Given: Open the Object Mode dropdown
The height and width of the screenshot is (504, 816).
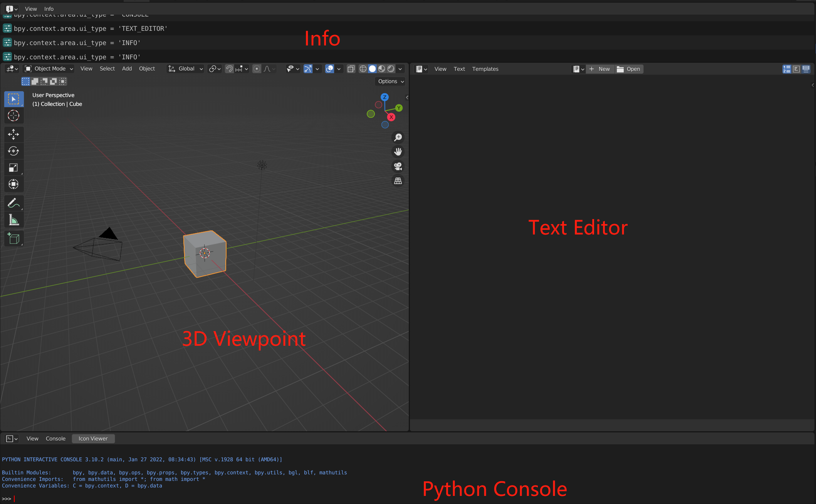Looking at the screenshot, I should [x=49, y=69].
